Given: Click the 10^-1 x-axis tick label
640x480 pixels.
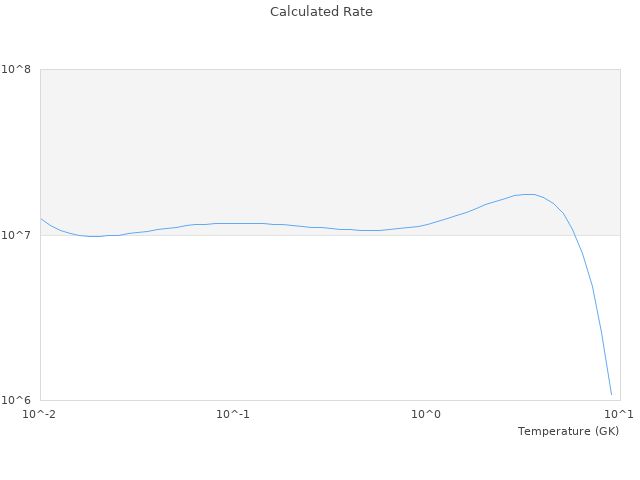Looking at the screenshot, I should click(x=233, y=414).
